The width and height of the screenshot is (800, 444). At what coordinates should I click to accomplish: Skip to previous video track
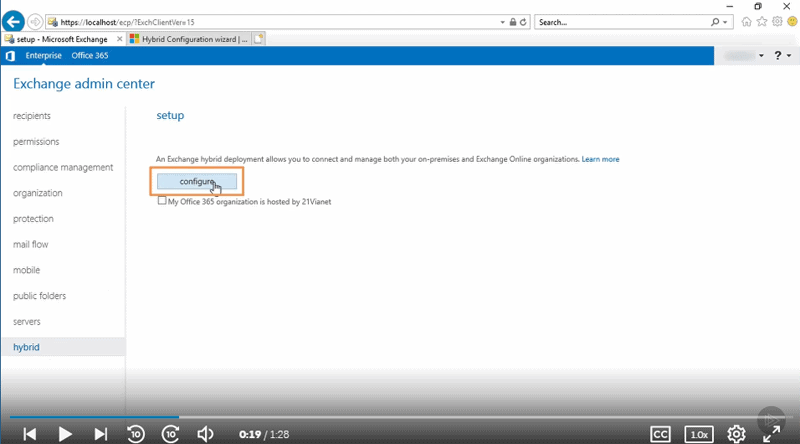[30, 434]
